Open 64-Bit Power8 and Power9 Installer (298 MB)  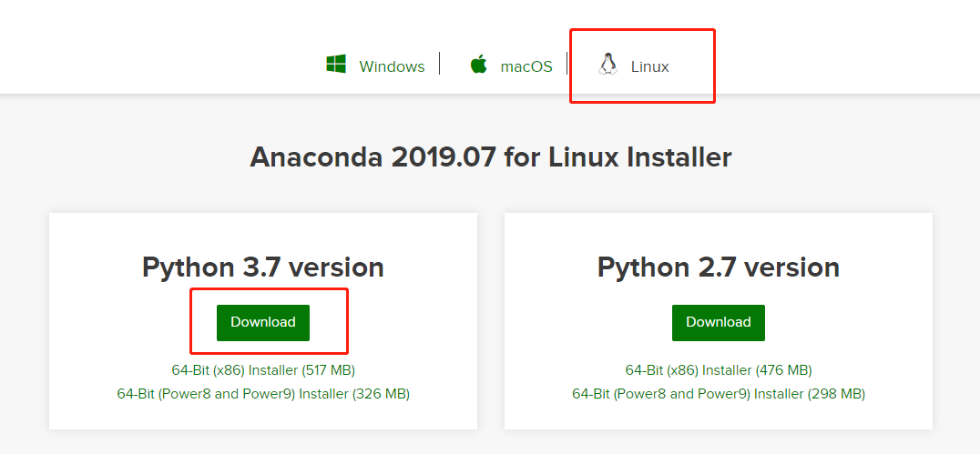coord(719,394)
